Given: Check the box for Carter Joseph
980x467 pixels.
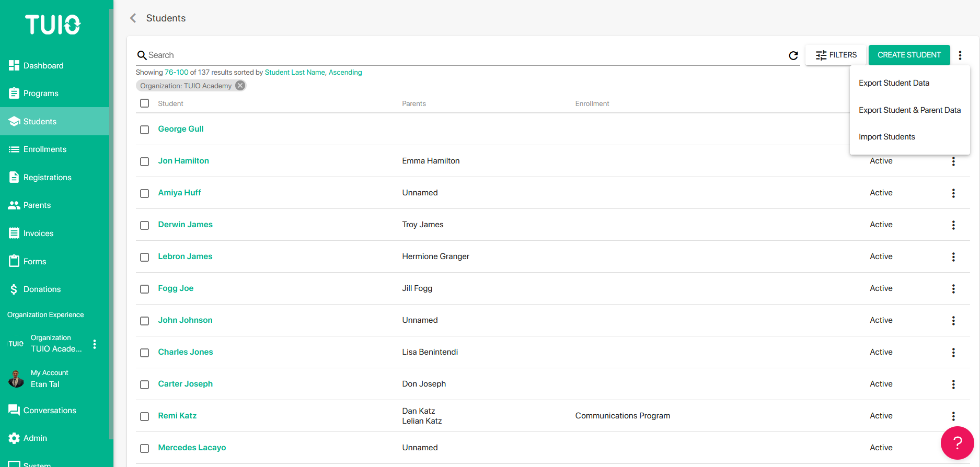Looking at the screenshot, I should tap(145, 384).
